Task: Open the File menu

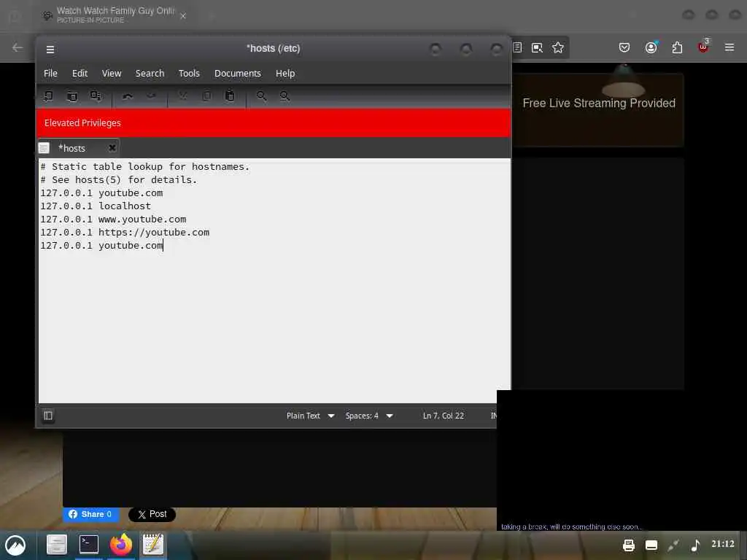Action: point(50,74)
